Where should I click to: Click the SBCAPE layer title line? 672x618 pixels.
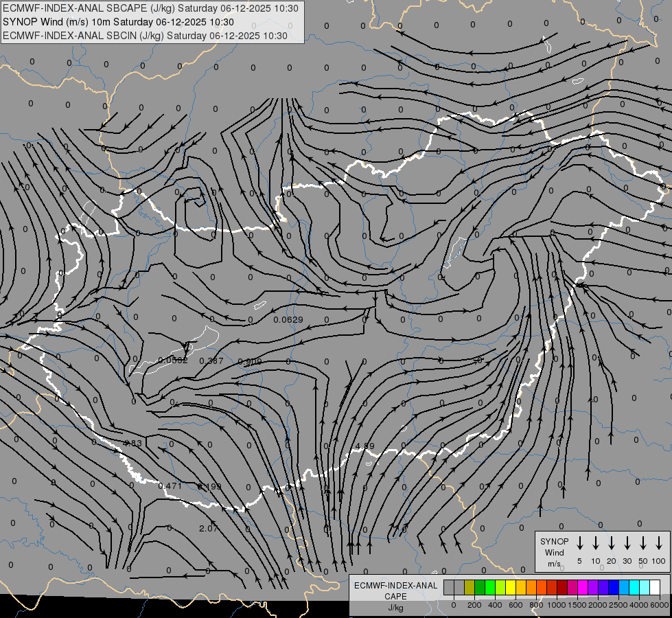(150, 8)
